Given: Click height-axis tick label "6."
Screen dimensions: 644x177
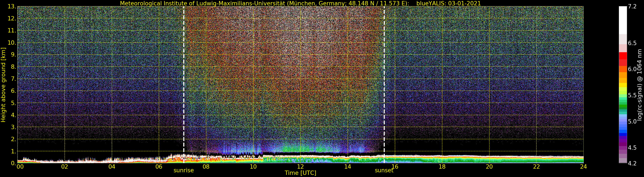Looking at the screenshot, I should 13,91.
